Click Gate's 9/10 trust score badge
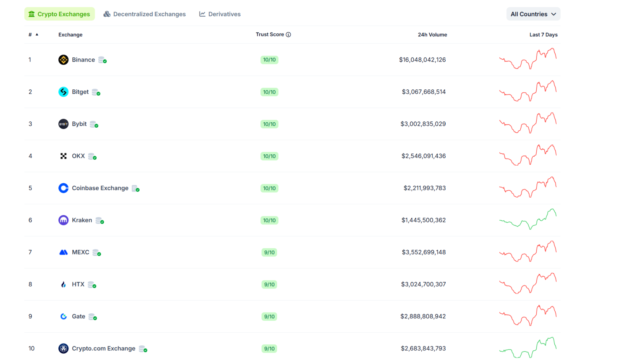The width and height of the screenshot is (619, 364). click(x=269, y=316)
